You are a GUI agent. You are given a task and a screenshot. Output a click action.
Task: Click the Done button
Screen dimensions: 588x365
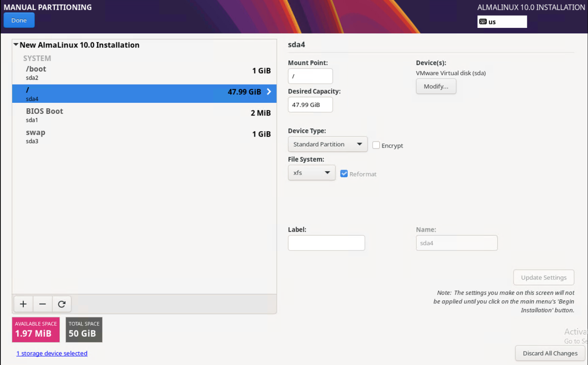coord(19,20)
